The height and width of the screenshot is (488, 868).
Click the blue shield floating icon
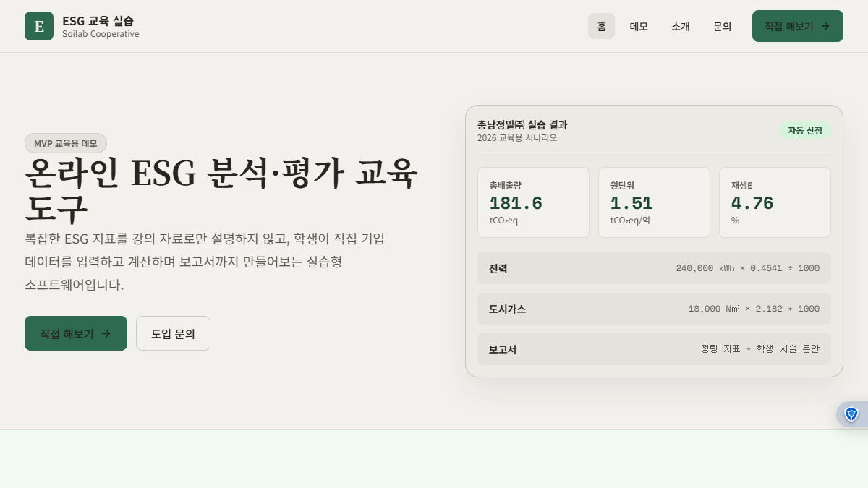(851, 414)
